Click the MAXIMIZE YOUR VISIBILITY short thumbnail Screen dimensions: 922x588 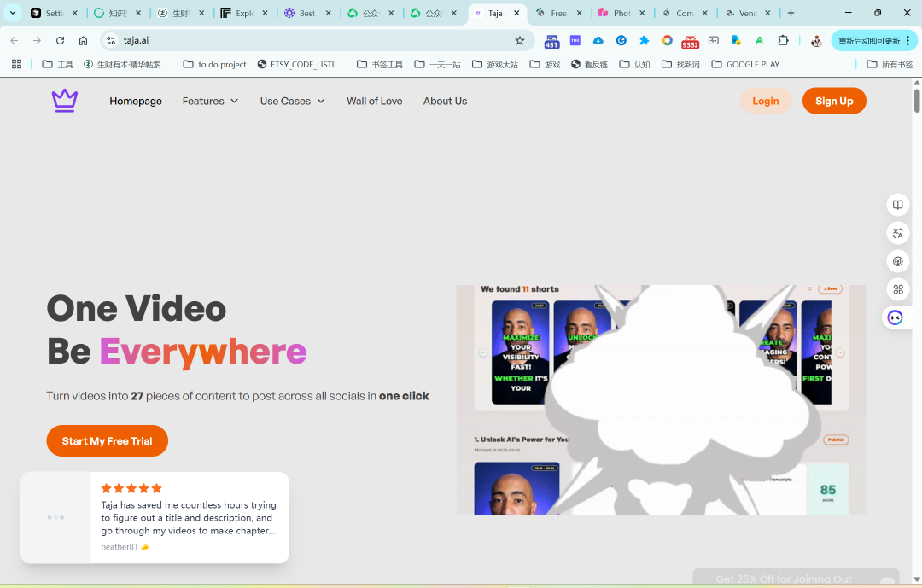[x=521, y=352]
